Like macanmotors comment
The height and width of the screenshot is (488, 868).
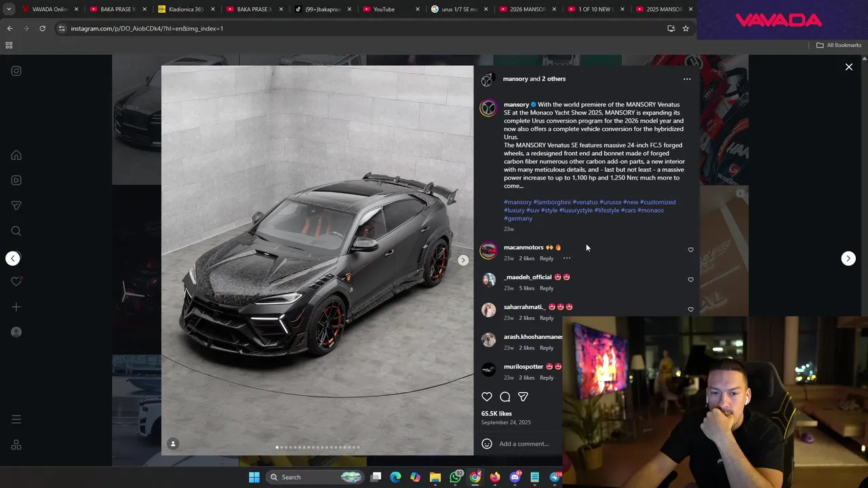click(690, 250)
